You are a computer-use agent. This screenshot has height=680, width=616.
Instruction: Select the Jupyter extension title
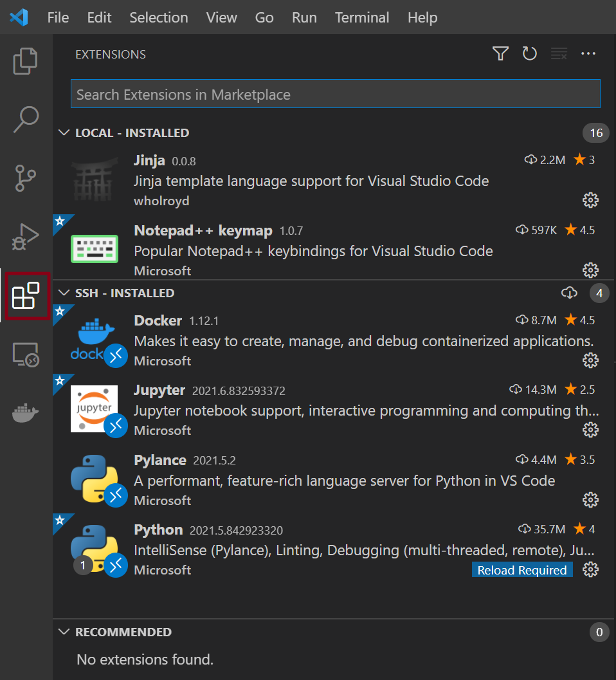159,391
